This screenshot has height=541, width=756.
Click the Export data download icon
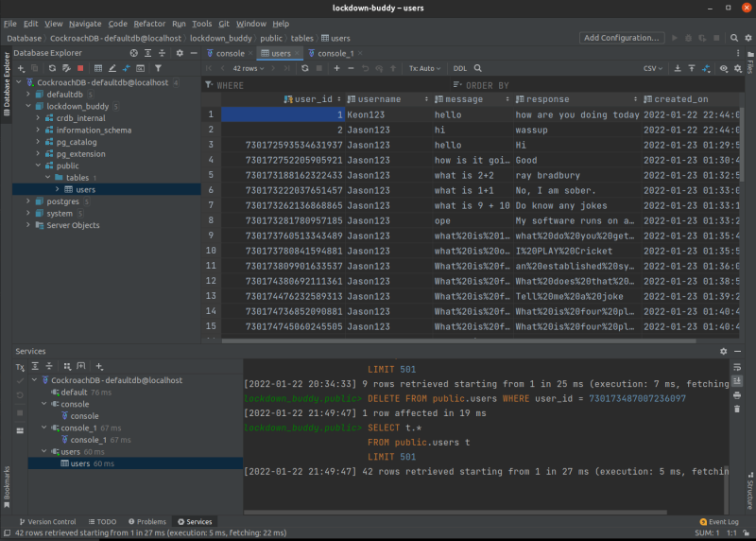[678, 68]
